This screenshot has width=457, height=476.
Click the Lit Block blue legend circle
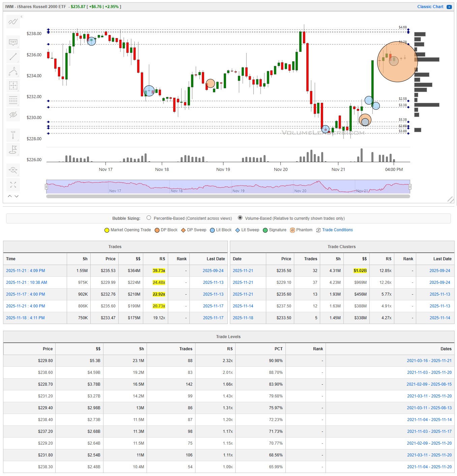click(212, 230)
